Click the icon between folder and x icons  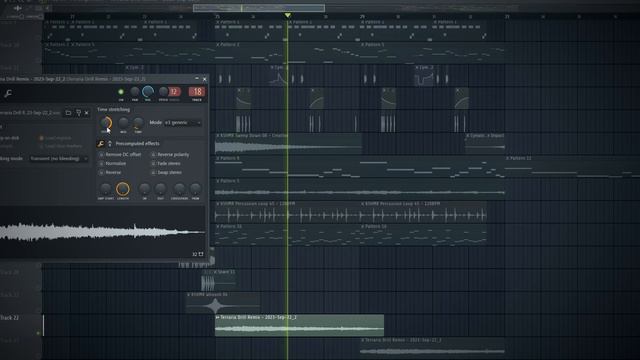click(78, 113)
